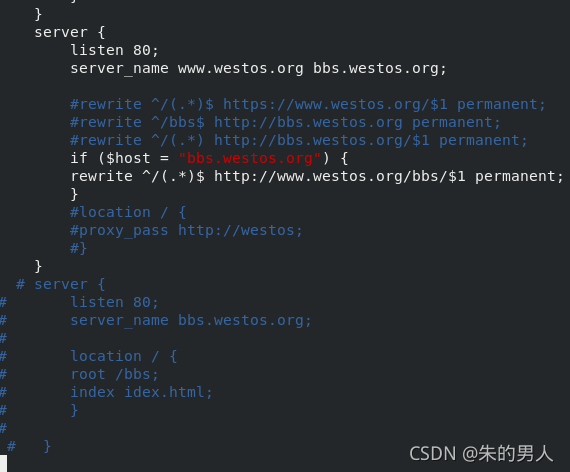
Task: Click the server_name www.westos.org line
Action: [x=258, y=68]
